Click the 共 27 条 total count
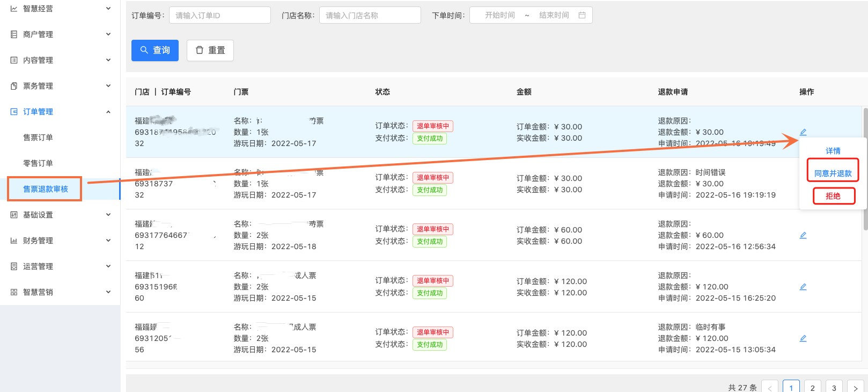Screen dimensions: 868x392 point(742,388)
